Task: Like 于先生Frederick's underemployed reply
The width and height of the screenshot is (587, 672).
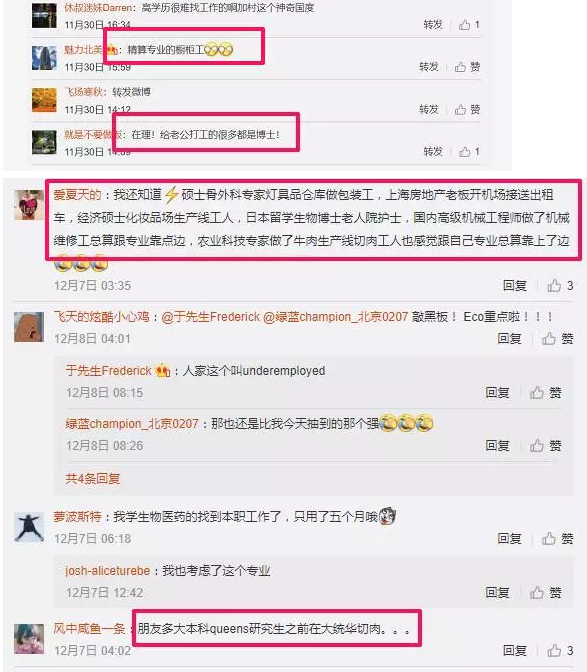Action: click(x=545, y=392)
